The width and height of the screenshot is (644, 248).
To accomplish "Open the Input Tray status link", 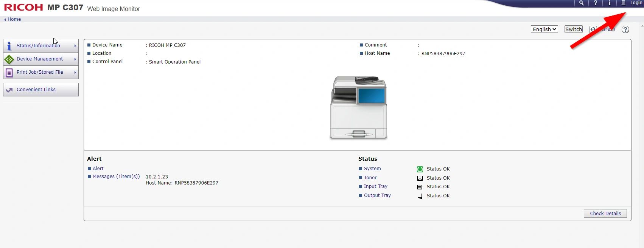I will click(375, 186).
